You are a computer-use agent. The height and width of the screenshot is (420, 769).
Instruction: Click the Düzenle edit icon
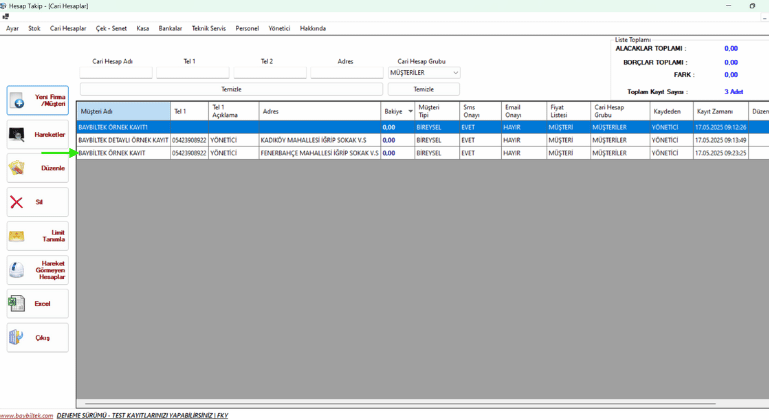pos(17,168)
